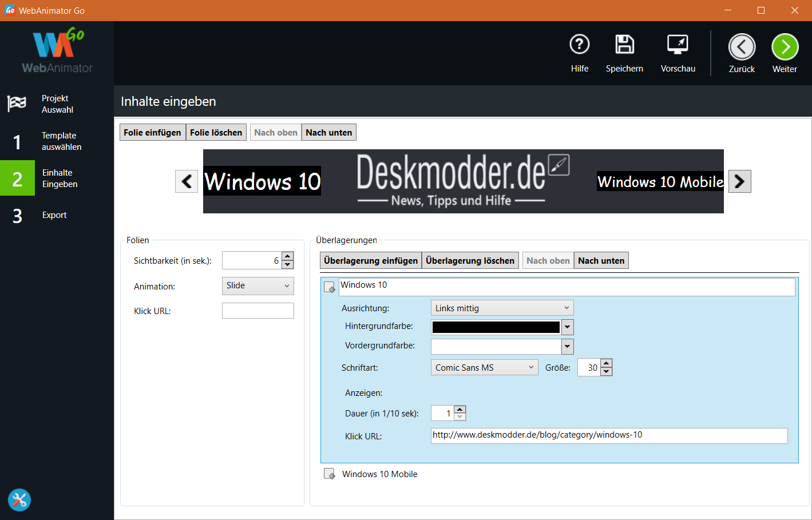Open the Hilfe help icon
This screenshot has height=520, width=812.
point(580,45)
